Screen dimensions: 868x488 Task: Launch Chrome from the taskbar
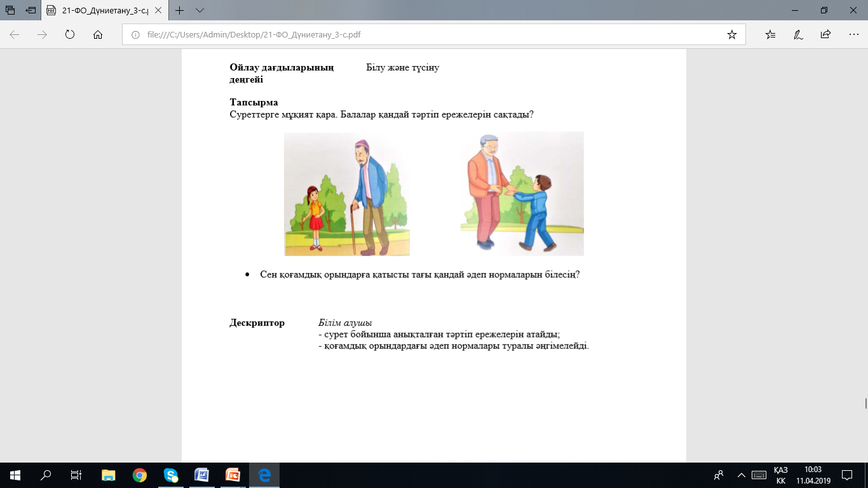tap(140, 475)
